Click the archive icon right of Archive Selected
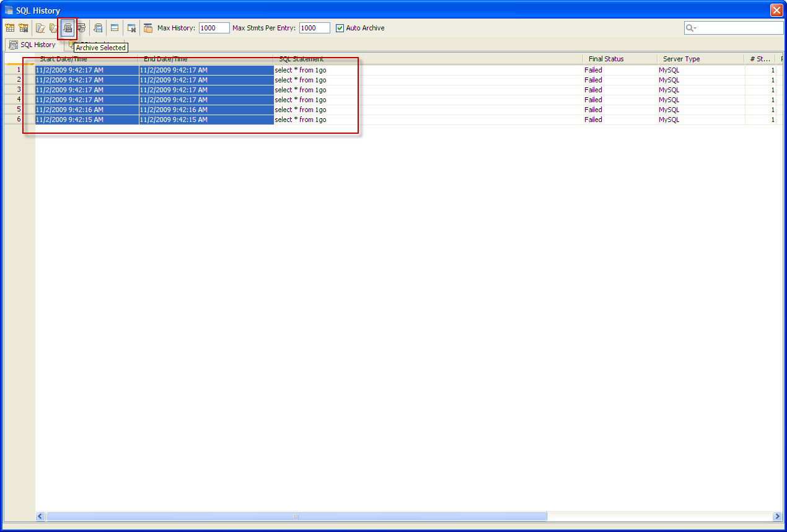Screen dimensions: 787x532 [x=81, y=28]
